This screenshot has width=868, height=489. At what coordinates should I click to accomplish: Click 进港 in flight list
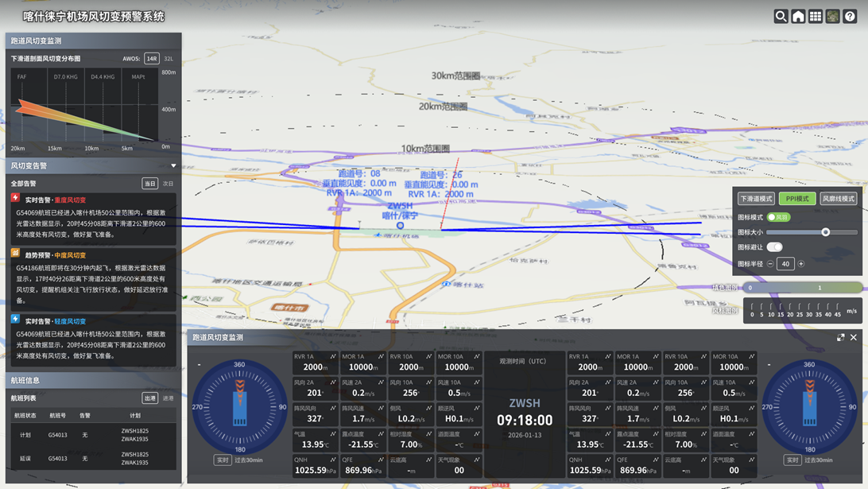(169, 398)
